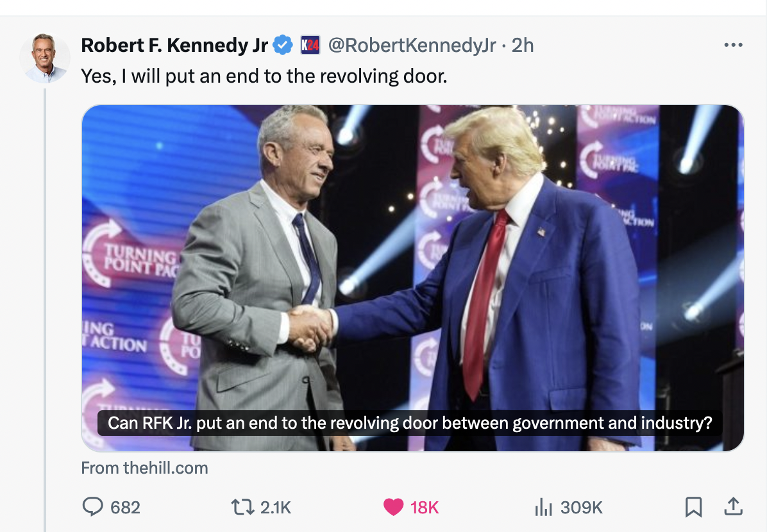Unlike the post via the pink heart
This screenshot has height=532, width=767.
tap(393, 508)
